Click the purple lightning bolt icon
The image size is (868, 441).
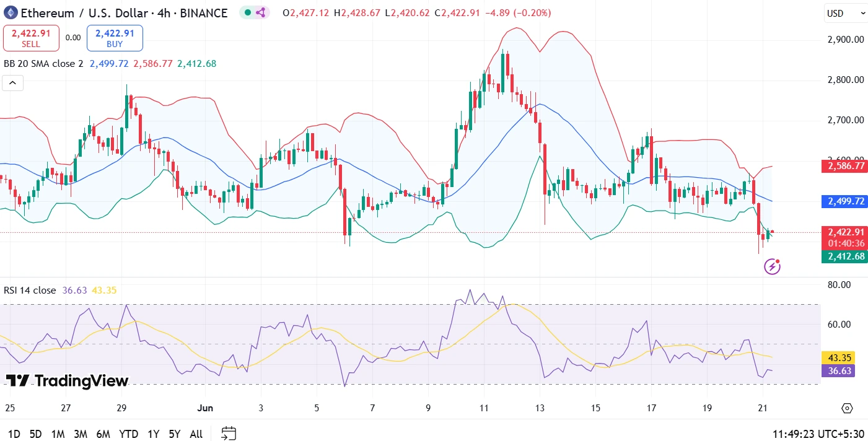tap(772, 266)
